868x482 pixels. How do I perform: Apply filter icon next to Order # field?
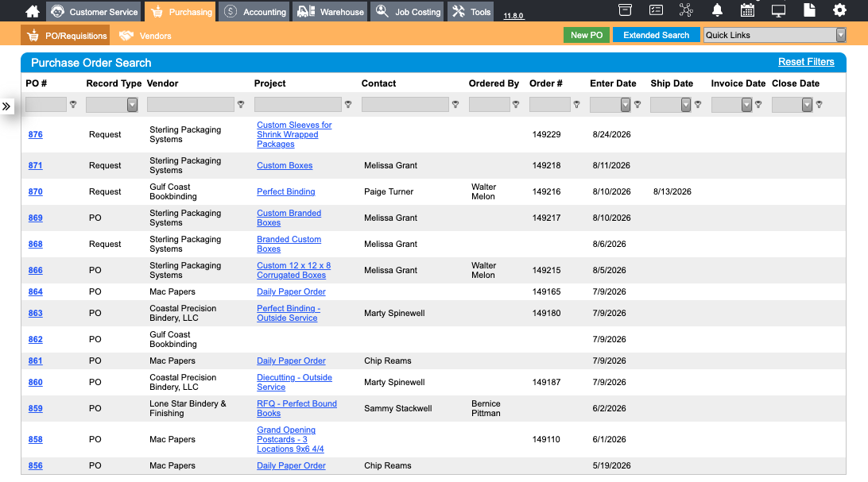[577, 105]
